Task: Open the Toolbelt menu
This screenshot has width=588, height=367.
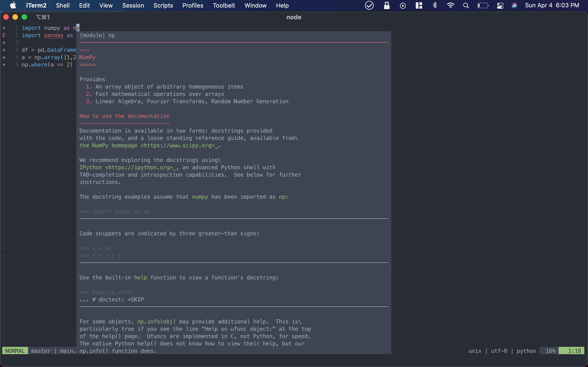Action: 223,5
